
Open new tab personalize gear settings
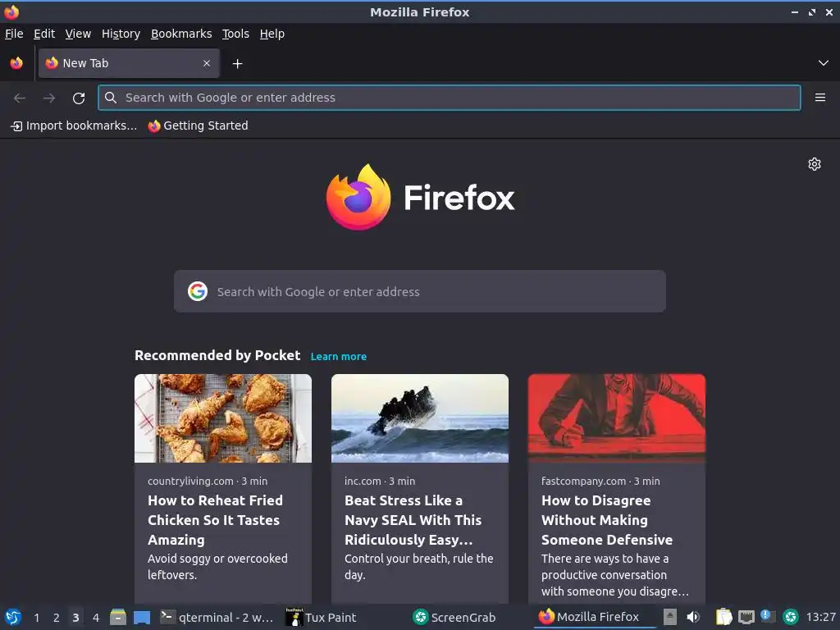point(815,164)
